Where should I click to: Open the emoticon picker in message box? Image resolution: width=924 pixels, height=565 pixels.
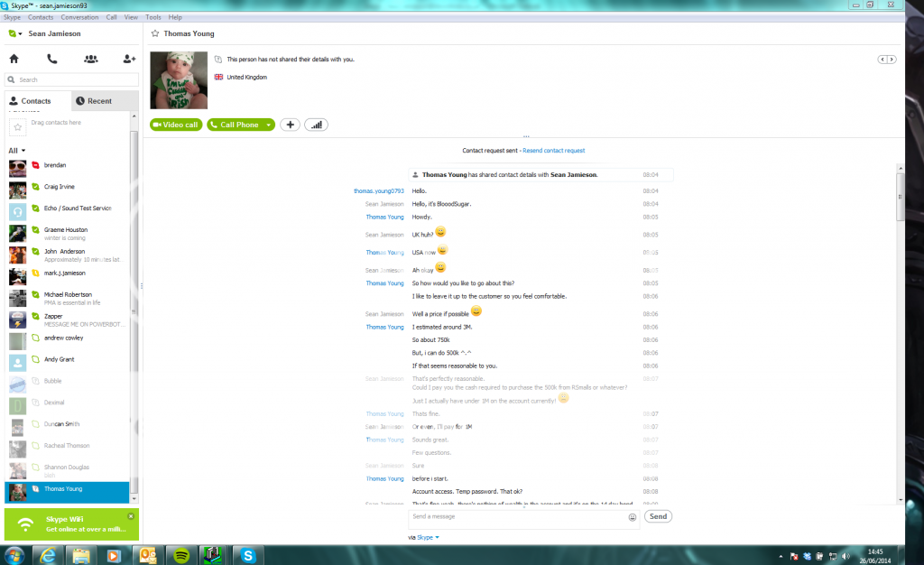[x=633, y=517]
